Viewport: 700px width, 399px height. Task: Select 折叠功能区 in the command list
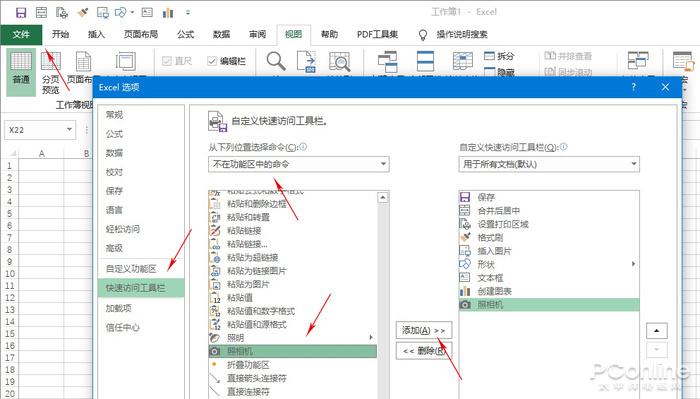[293, 365]
